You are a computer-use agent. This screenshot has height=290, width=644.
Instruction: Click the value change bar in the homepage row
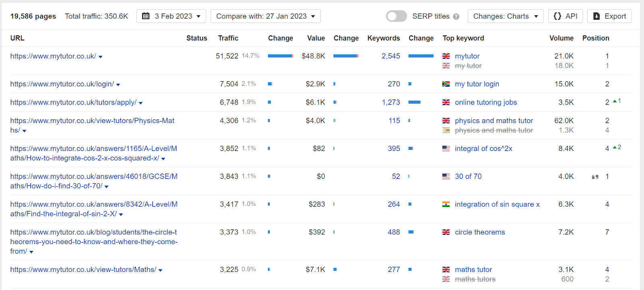346,56
